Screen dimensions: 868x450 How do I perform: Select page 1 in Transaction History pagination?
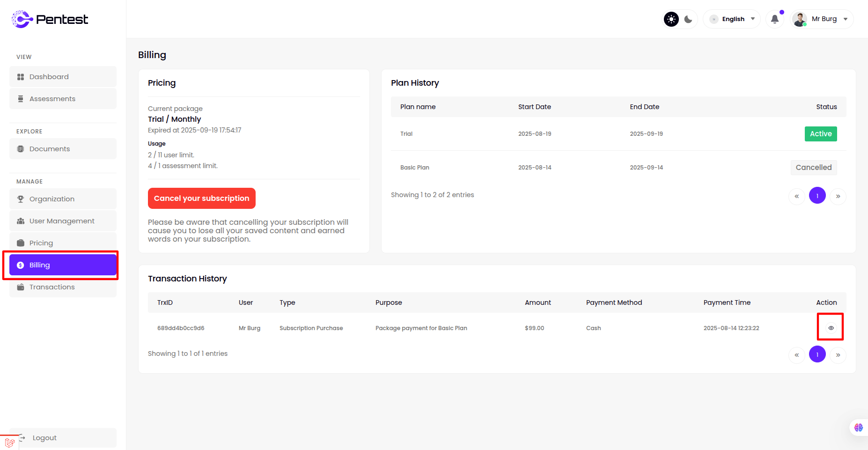pyautogui.click(x=817, y=355)
